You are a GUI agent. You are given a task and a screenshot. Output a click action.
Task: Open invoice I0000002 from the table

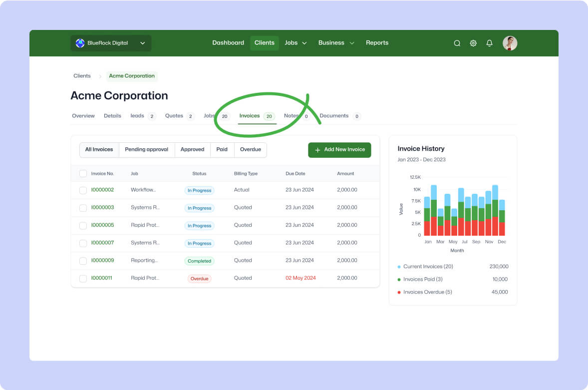coord(102,190)
